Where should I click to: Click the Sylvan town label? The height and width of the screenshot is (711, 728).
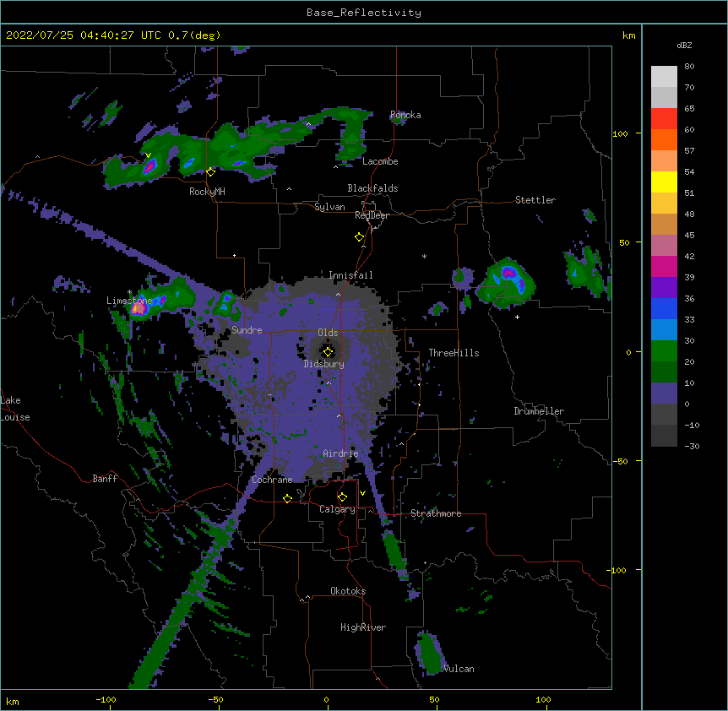(x=329, y=207)
